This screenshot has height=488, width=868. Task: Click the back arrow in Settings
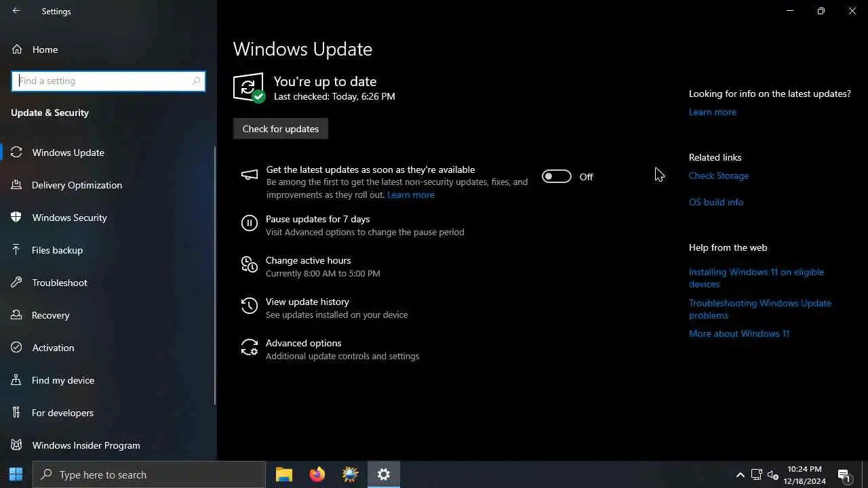(x=16, y=11)
